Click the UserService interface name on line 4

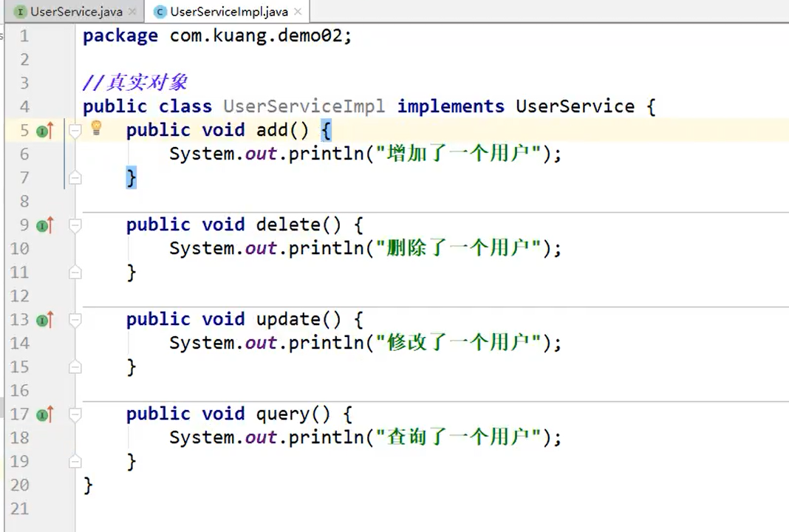[x=575, y=106]
